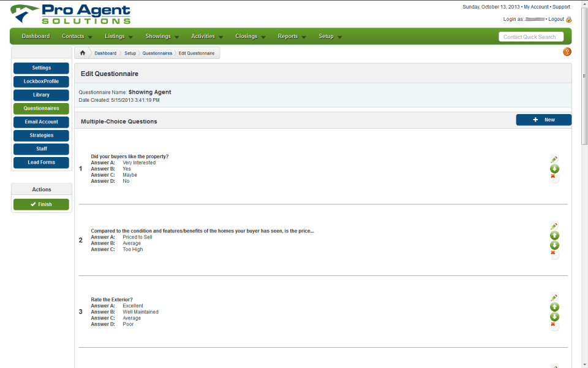Click the orange help question mark icon
Screen dimensions: 588x368
[567, 52]
